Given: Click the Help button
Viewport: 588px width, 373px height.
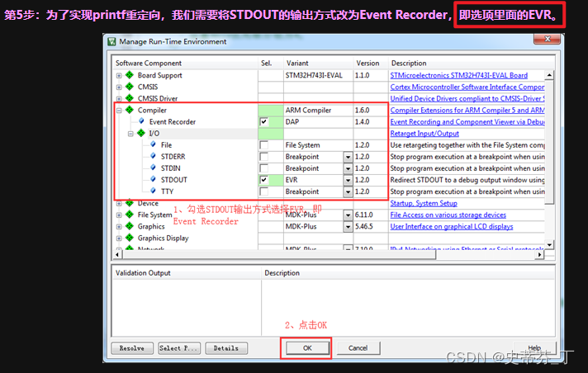Looking at the screenshot, I should click(x=535, y=348).
